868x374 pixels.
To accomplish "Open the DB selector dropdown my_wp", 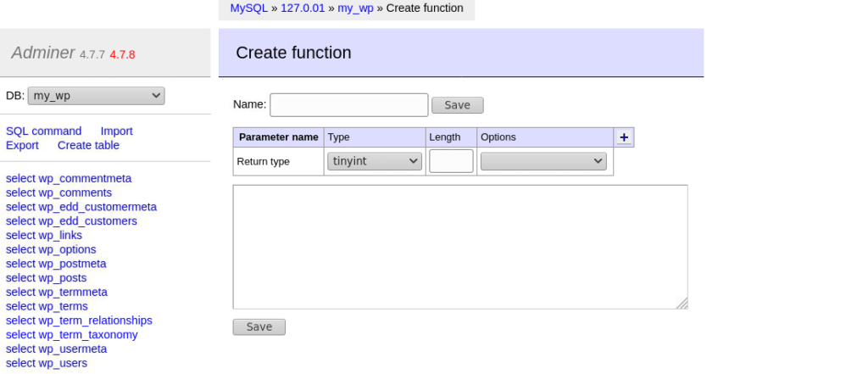I will 96,96.
